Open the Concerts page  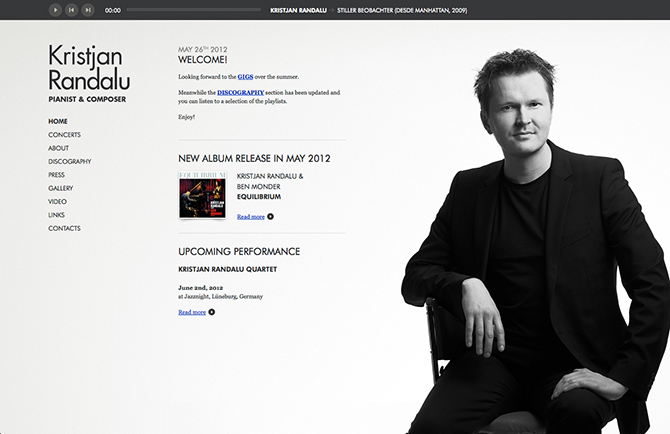click(65, 135)
